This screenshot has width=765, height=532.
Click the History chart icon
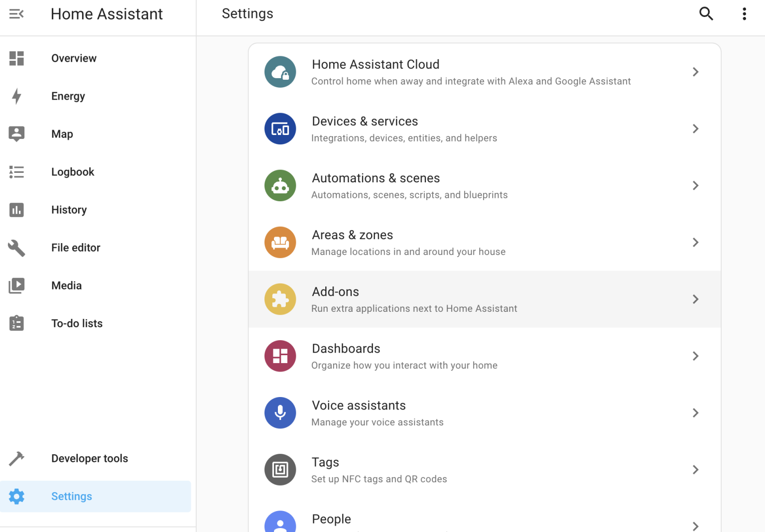(x=16, y=210)
